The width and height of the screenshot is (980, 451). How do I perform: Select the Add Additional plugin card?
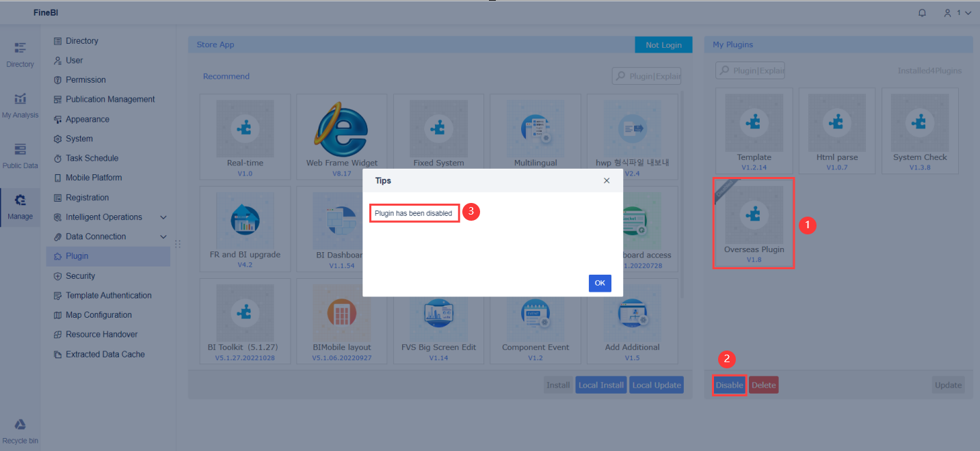[x=632, y=321]
